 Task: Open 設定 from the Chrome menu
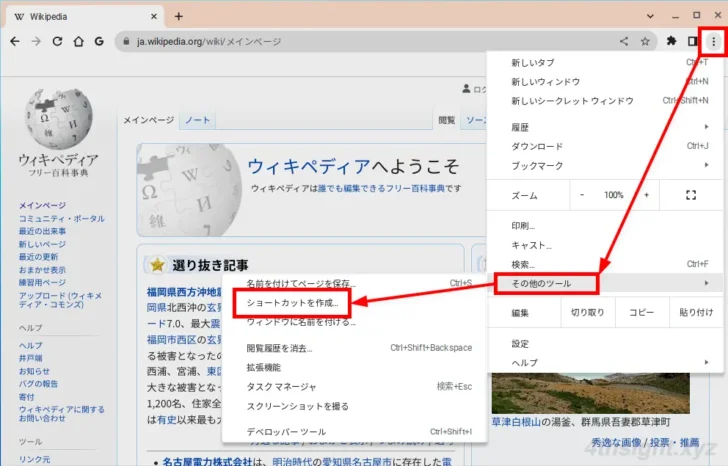coord(605,344)
